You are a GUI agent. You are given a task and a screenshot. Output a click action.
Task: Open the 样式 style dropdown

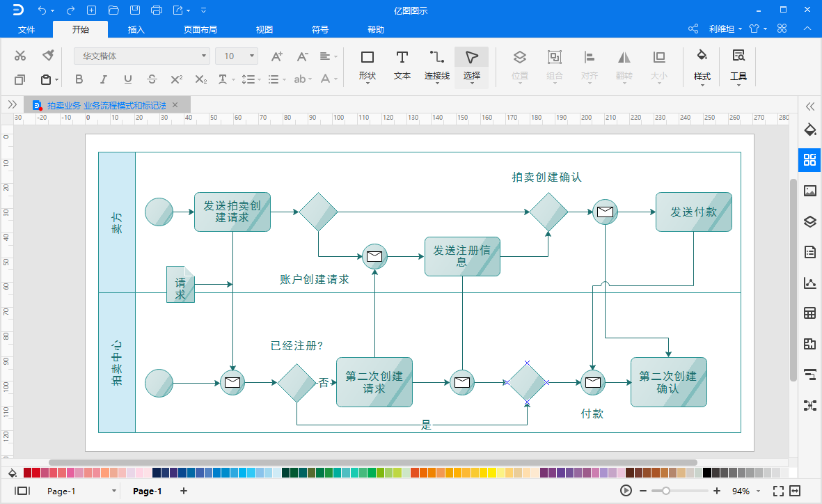point(702,67)
